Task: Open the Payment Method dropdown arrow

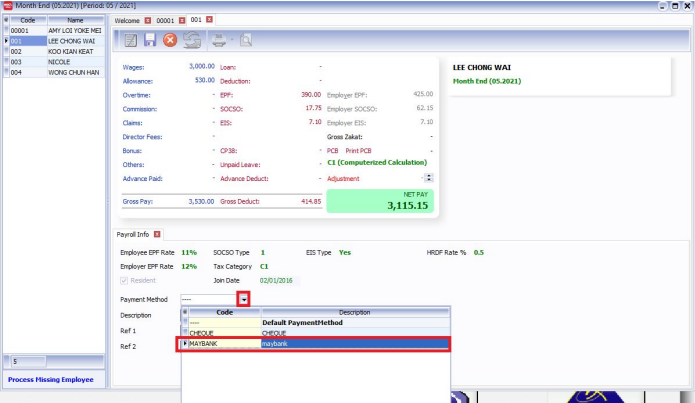Action: pos(242,298)
